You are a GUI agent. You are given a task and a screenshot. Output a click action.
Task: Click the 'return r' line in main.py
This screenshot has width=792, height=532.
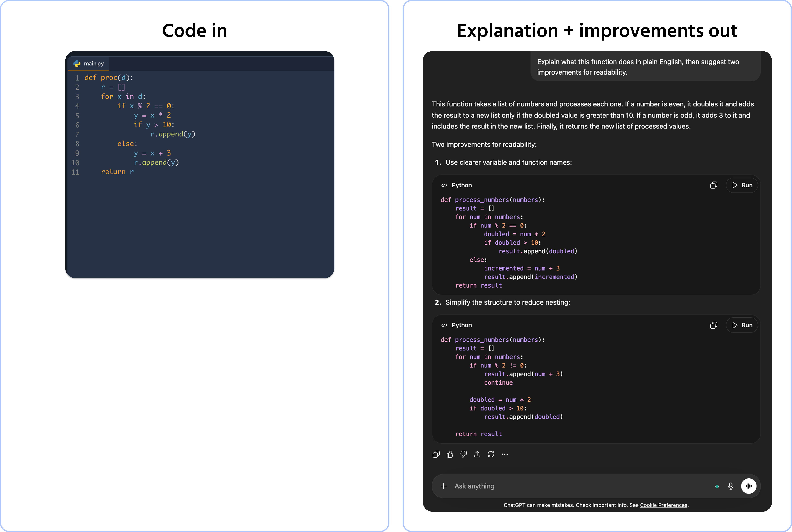(117, 172)
